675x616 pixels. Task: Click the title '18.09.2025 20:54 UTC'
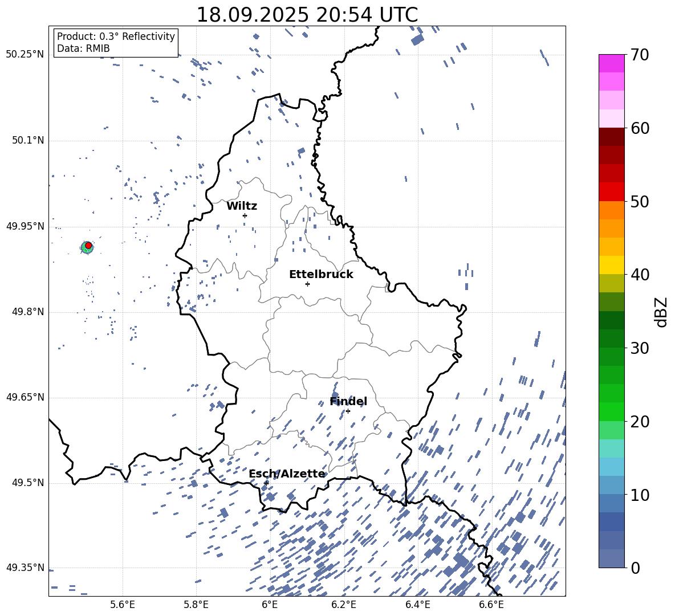click(x=307, y=15)
